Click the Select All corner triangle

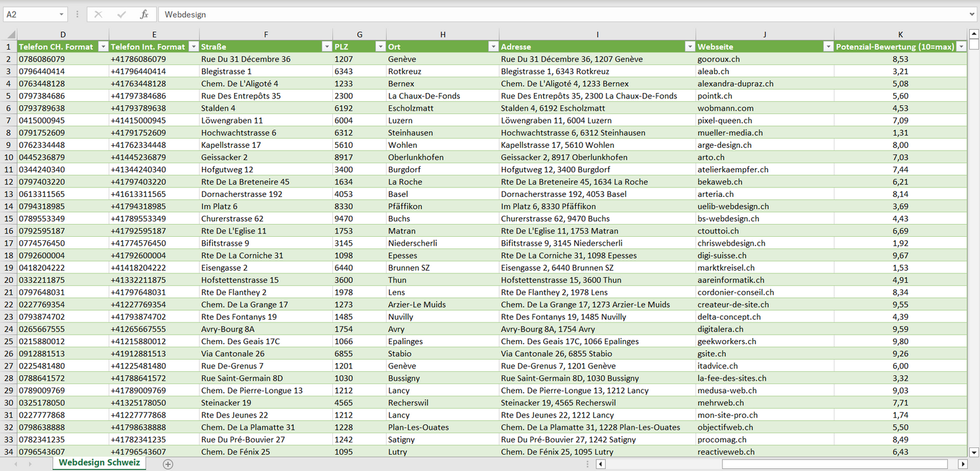[x=10, y=35]
